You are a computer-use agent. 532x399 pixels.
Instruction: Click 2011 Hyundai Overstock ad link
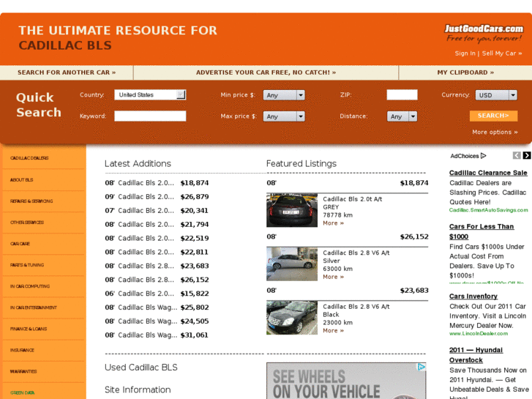pyautogui.click(x=476, y=355)
